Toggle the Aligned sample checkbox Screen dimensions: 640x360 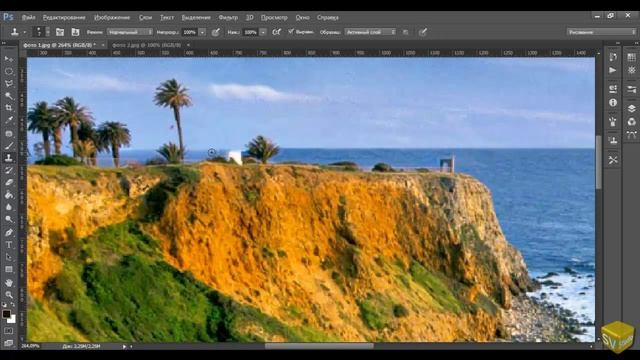291,31
